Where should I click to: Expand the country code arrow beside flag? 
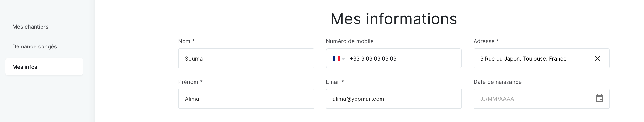344,59
